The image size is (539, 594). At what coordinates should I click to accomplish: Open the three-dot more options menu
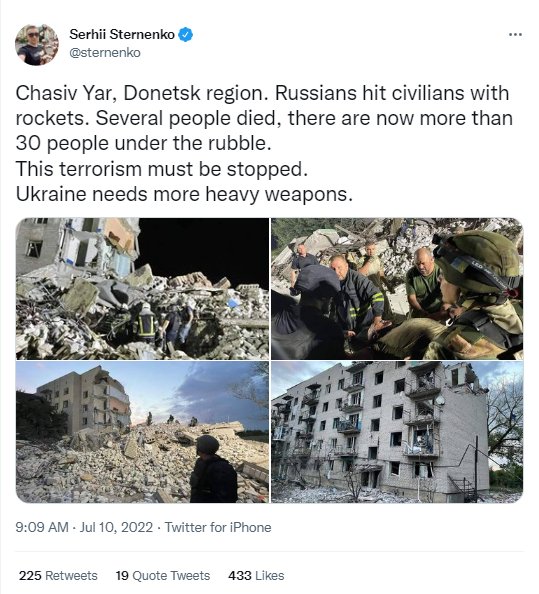(515, 34)
